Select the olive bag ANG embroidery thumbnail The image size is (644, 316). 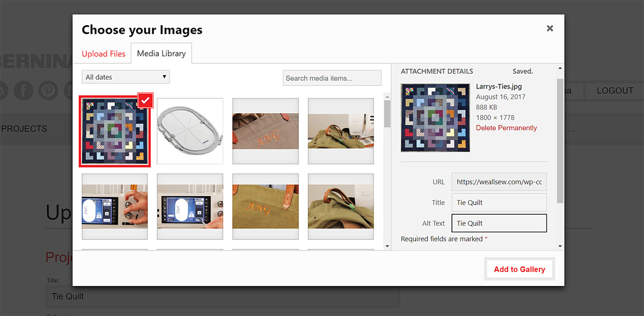(266, 207)
